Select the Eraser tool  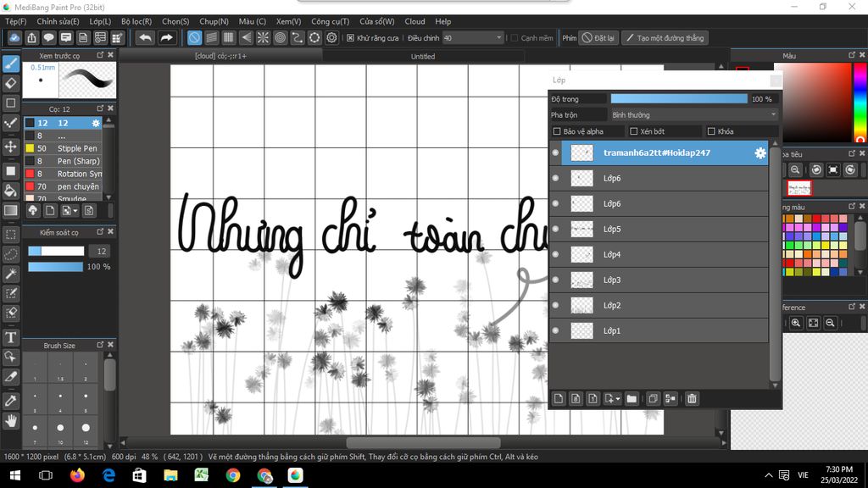(x=11, y=83)
